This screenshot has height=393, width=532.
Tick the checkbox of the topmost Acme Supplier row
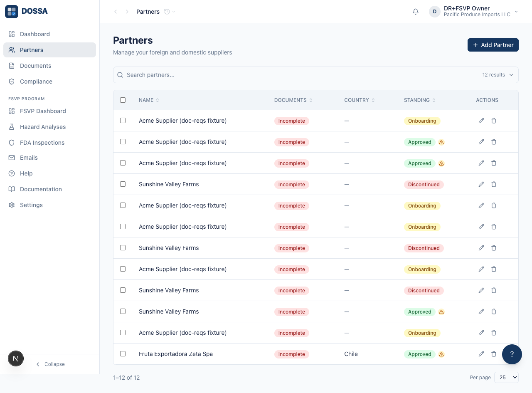[x=123, y=120]
